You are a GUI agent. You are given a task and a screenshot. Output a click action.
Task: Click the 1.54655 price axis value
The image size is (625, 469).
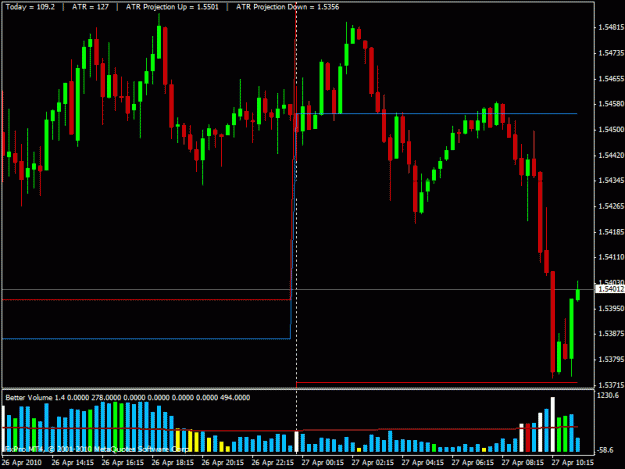coord(611,78)
